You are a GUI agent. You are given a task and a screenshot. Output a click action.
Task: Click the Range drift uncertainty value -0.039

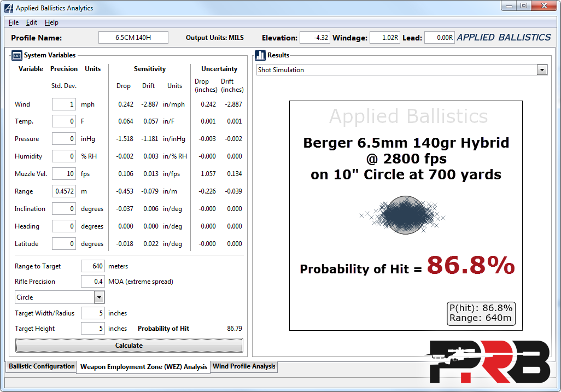click(233, 191)
